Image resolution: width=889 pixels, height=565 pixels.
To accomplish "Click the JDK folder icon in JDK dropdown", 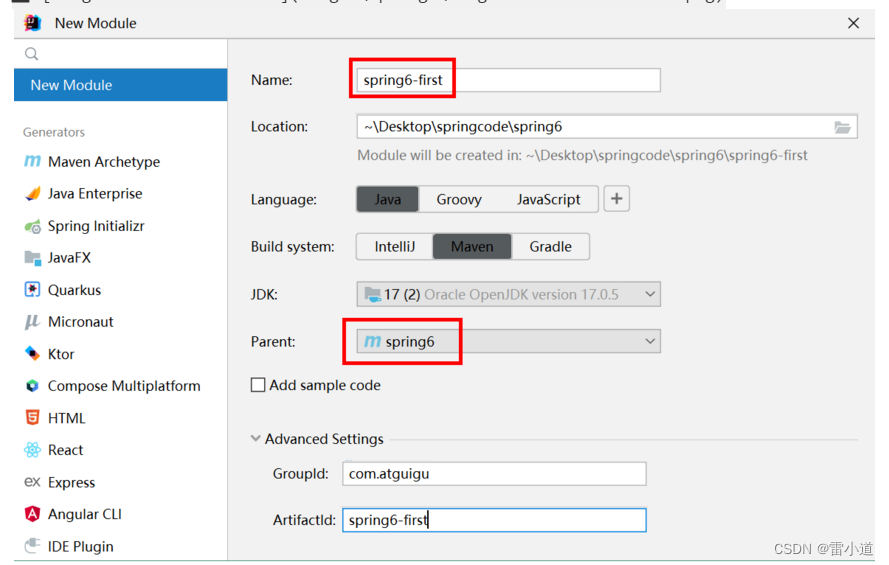I will [x=372, y=295].
